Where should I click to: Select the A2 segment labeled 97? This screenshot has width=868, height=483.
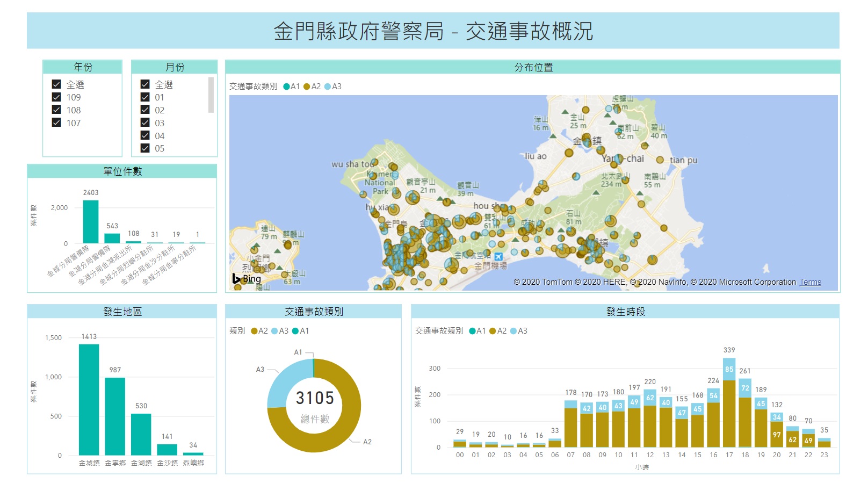point(777,435)
